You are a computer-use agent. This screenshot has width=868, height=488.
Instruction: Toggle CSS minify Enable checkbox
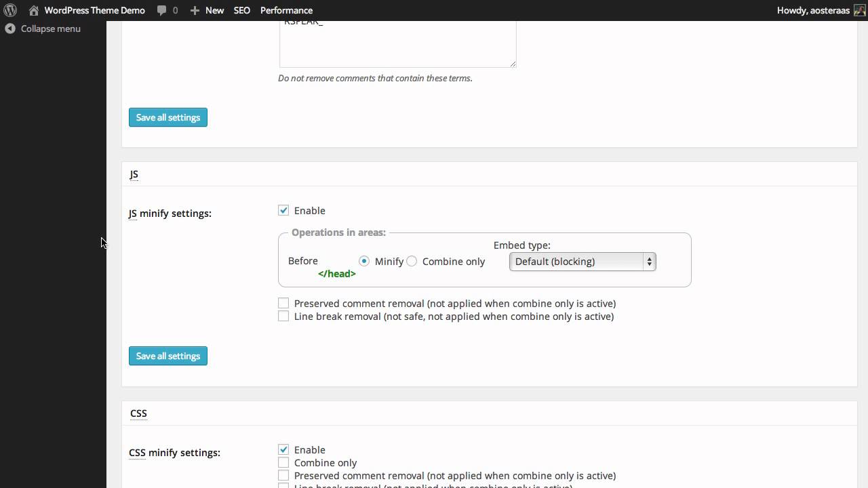(283, 449)
